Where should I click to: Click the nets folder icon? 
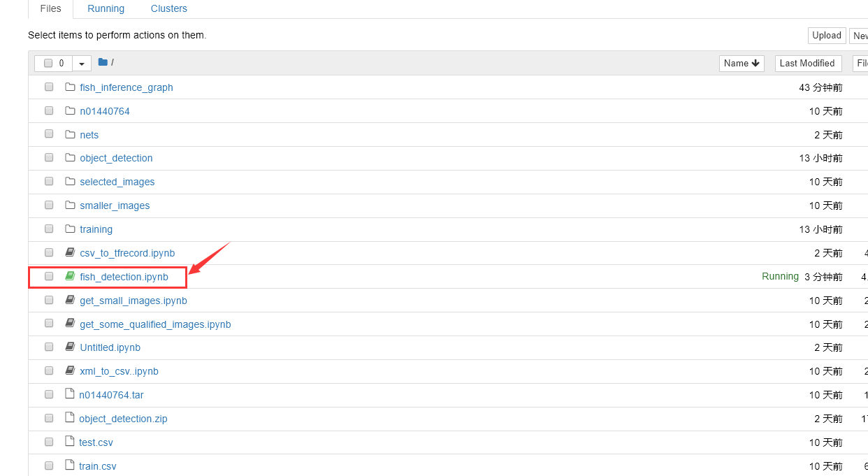[x=70, y=134]
